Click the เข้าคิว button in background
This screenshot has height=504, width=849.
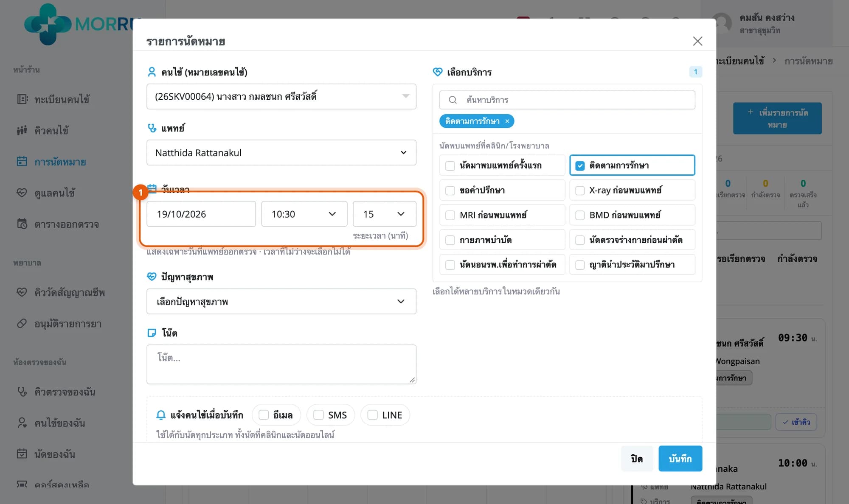click(796, 422)
